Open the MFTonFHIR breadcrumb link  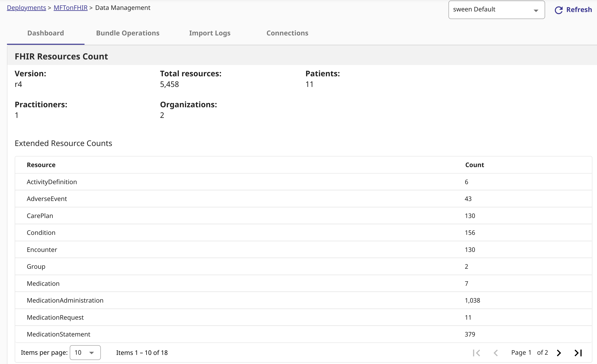click(71, 8)
